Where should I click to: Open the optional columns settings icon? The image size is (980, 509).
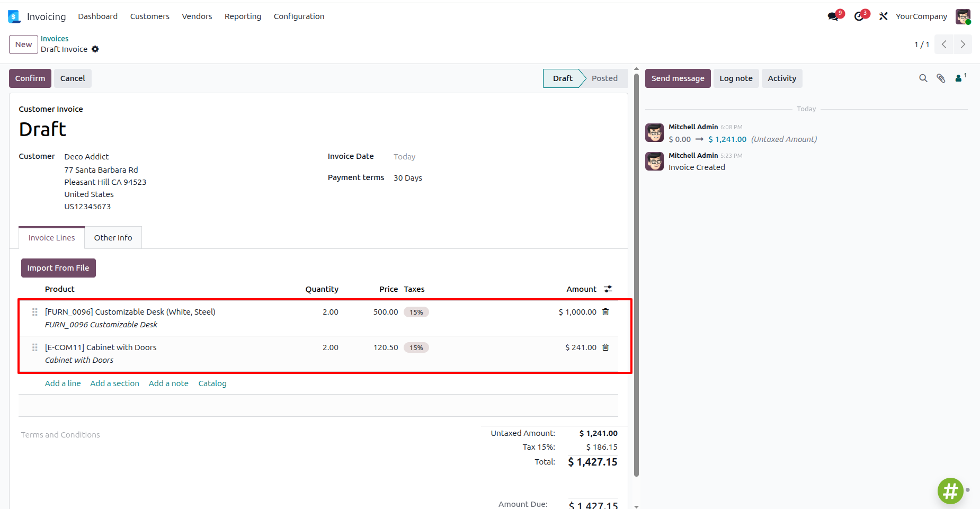pos(608,289)
